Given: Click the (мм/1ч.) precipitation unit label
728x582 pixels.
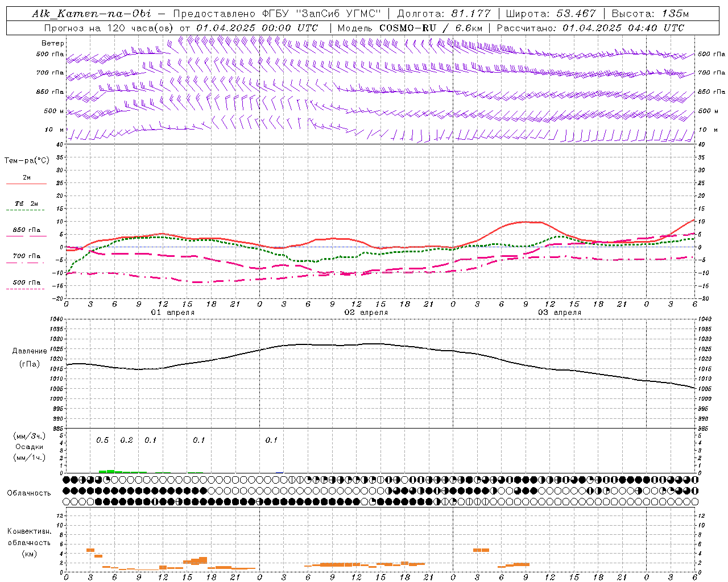Looking at the screenshot, I should [x=29, y=458].
